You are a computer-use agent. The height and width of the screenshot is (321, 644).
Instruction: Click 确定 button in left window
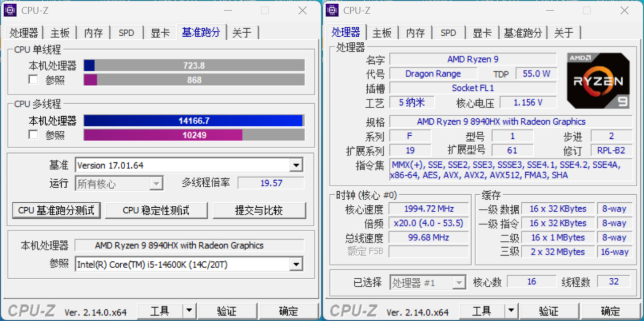click(x=288, y=311)
